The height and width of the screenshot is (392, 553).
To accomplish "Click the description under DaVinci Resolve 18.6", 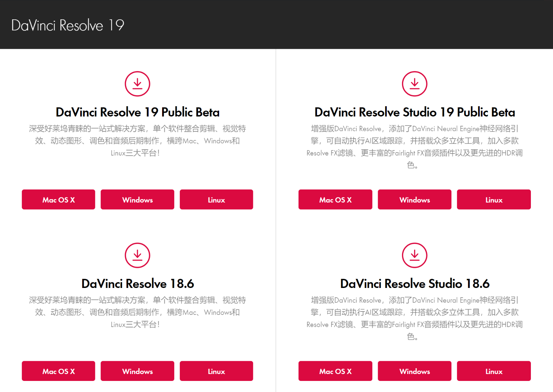I will (x=138, y=312).
